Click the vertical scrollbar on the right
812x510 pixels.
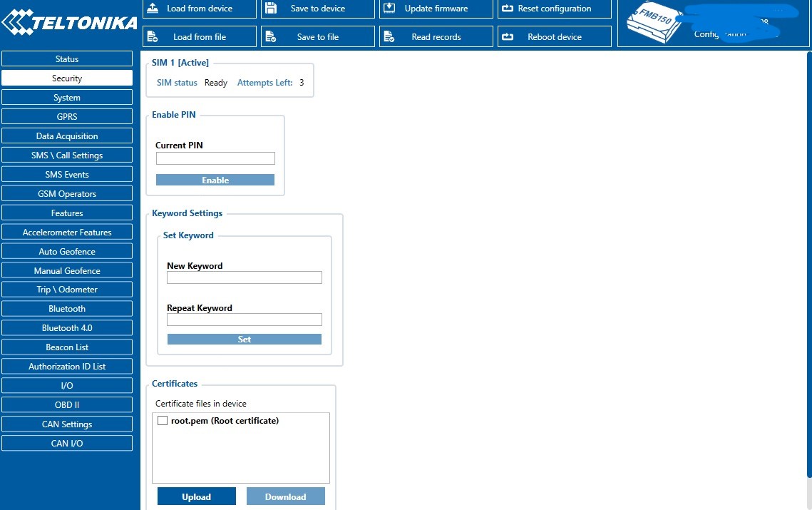tap(808, 264)
